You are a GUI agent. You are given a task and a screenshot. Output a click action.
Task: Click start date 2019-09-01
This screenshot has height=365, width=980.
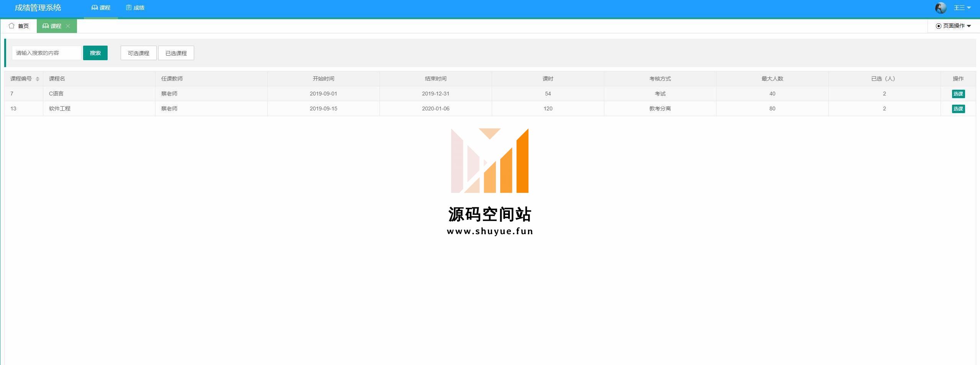(324, 94)
